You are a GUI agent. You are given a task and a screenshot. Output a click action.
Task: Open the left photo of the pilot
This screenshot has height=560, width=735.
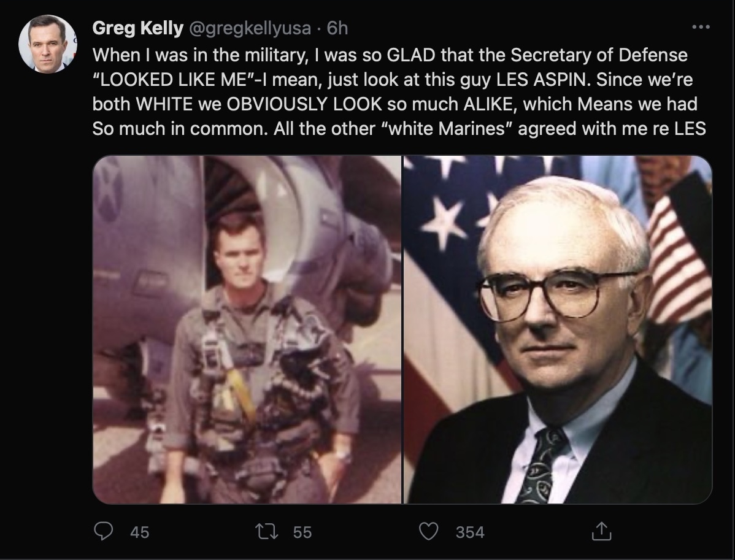(247, 329)
